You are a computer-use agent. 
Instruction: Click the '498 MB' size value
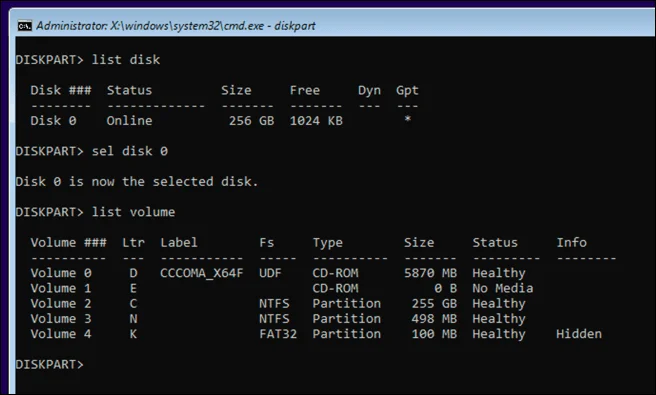(434, 319)
